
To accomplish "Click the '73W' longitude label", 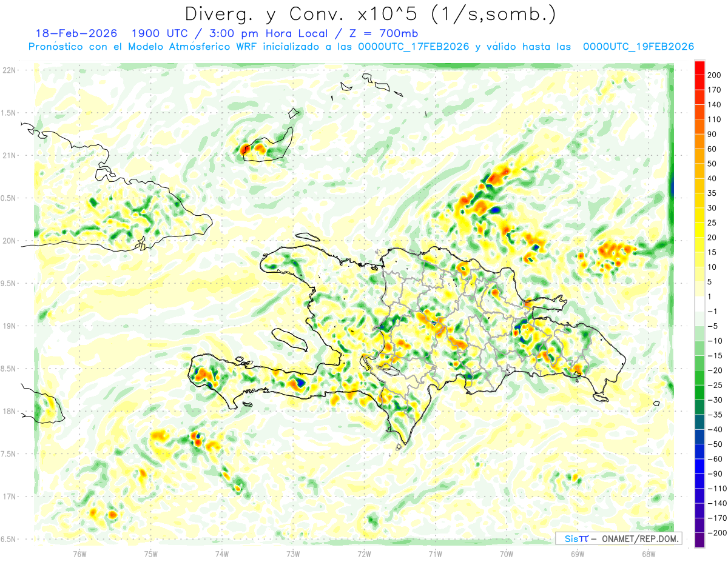I will coord(293,554).
